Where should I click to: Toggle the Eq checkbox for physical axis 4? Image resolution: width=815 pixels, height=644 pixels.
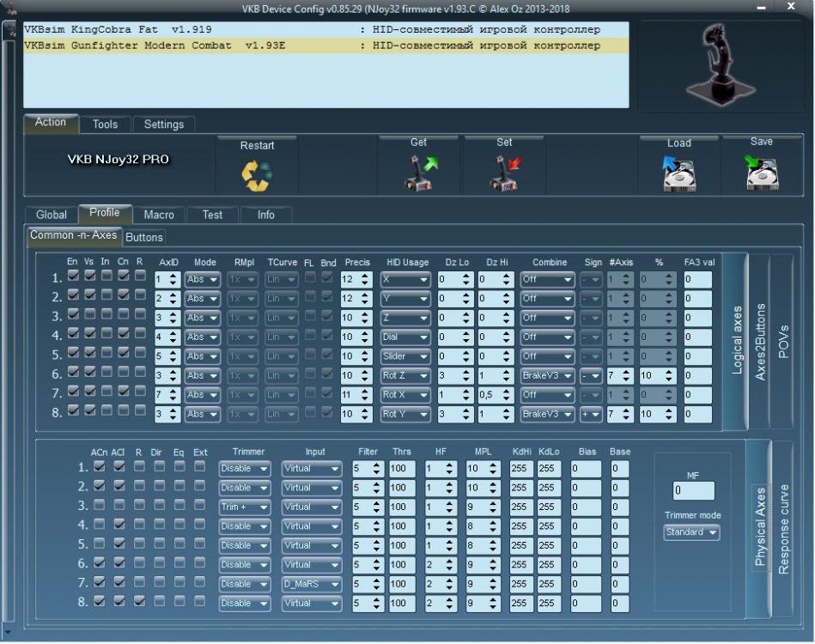click(x=179, y=524)
